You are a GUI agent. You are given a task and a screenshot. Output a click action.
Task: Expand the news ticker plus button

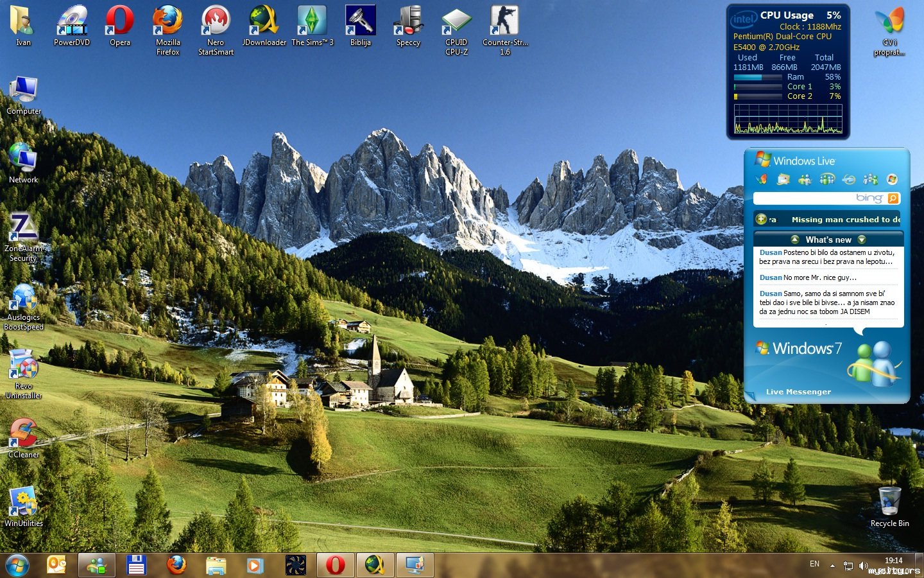coord(761,219)
